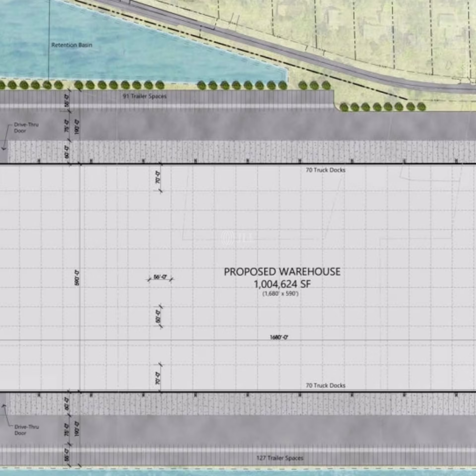This screenshot has height=476, width=476.
Task: Click the 590'-0" vertical dimension label
Action: [x=77, y=278]
